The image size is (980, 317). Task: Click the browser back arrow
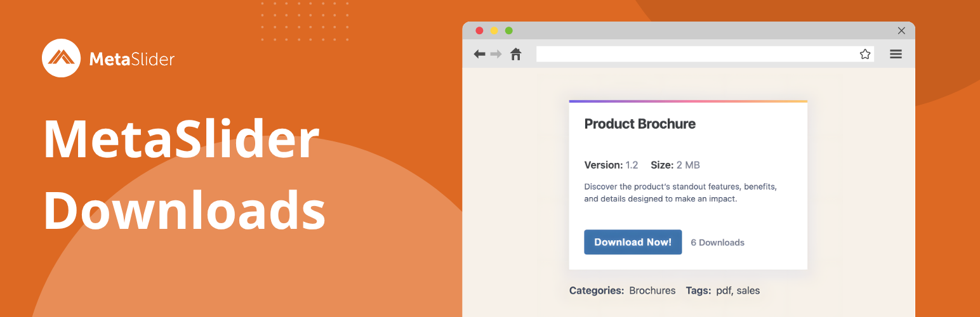click(480, 55)
